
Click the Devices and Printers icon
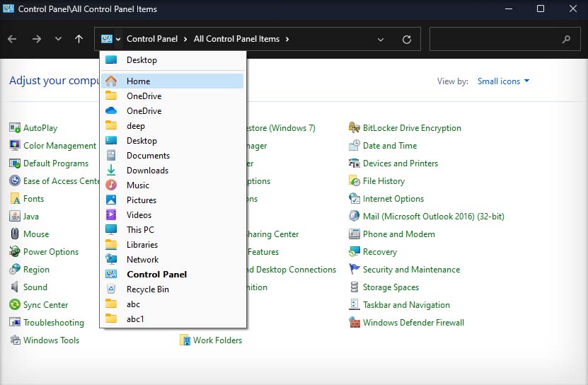354,163
